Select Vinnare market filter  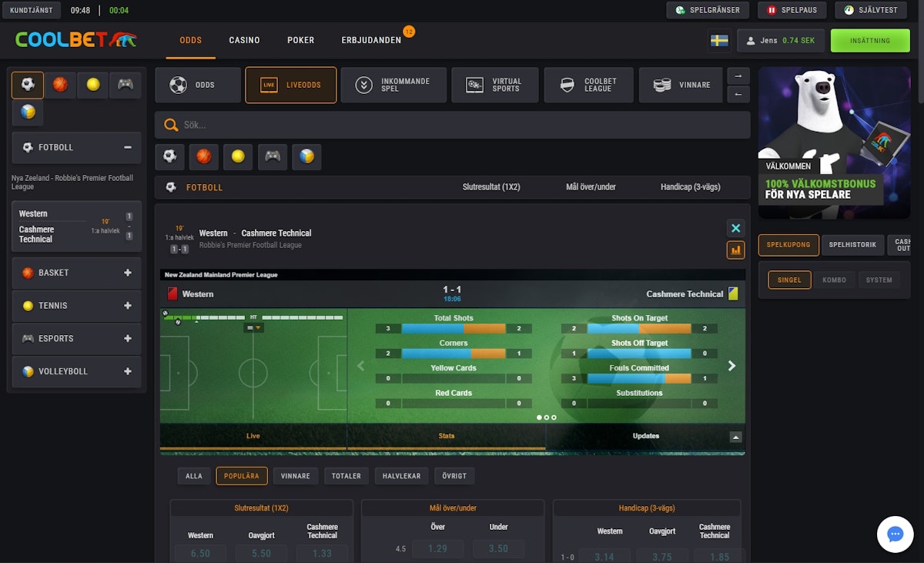tap(296, 476)
